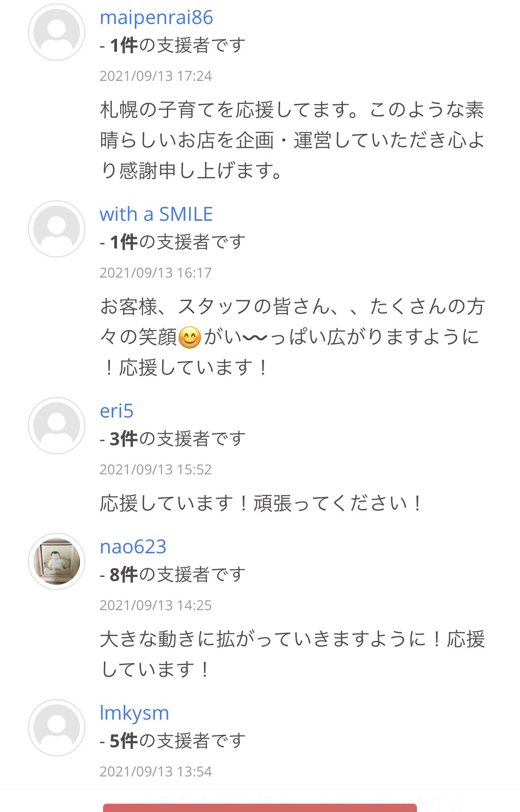The image size is (520, 812).
Task: Click timestamp 2021/09/13 14:25
Action: 155,605
